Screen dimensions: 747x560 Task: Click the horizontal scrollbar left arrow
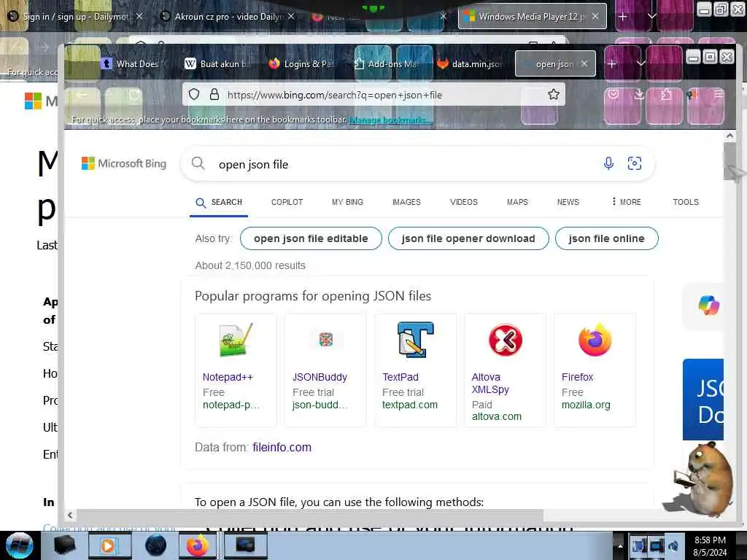point(71,515)
